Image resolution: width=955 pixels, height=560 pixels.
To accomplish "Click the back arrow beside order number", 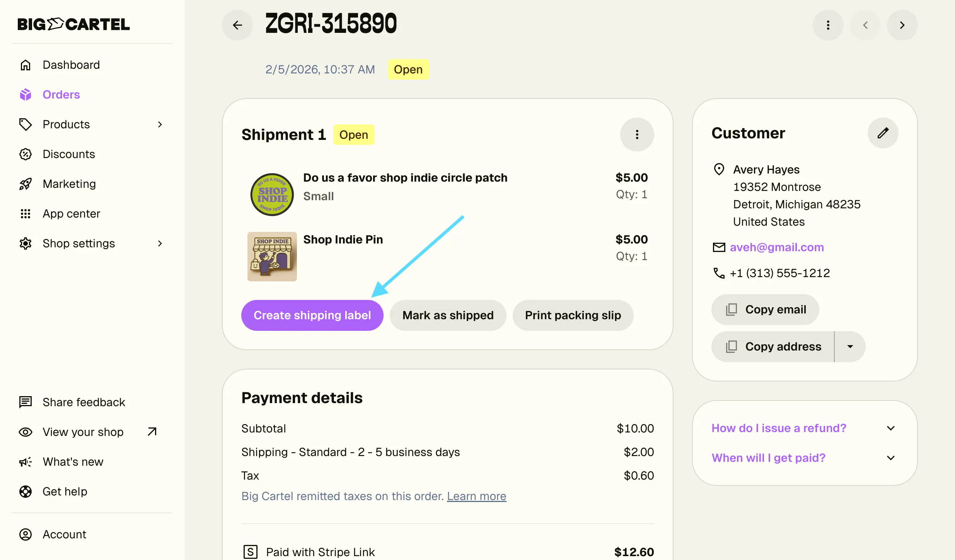I will (237, 25).
